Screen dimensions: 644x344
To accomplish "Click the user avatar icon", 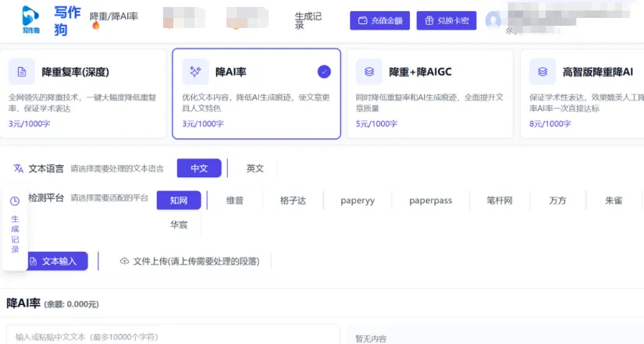I will (493, 20).
